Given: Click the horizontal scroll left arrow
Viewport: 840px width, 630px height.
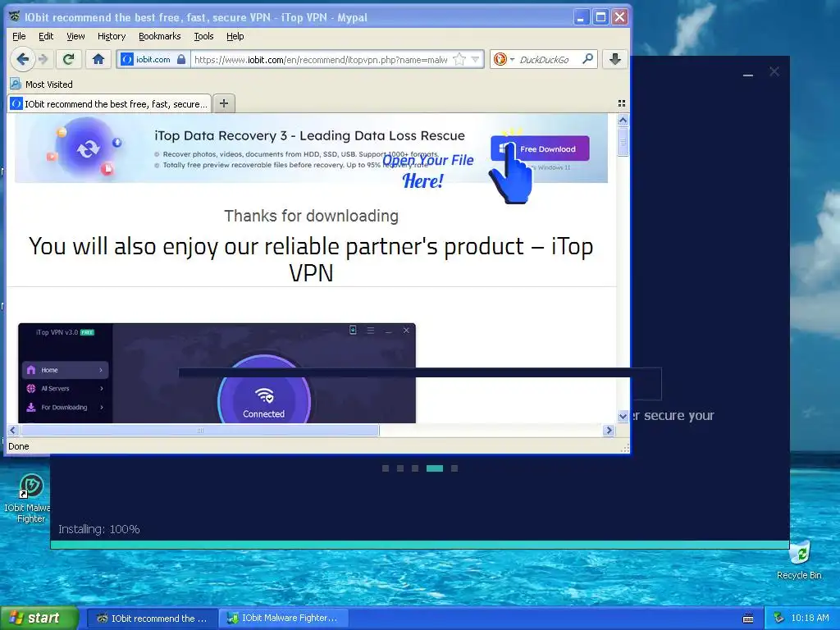Looking at the screenshot, I should click(x=13, y=430).
